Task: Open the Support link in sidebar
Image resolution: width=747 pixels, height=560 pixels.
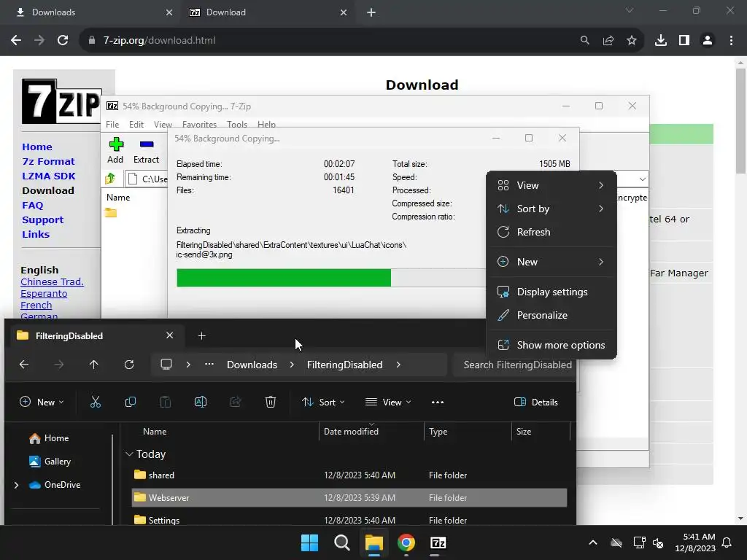Action: coord(42,220)
